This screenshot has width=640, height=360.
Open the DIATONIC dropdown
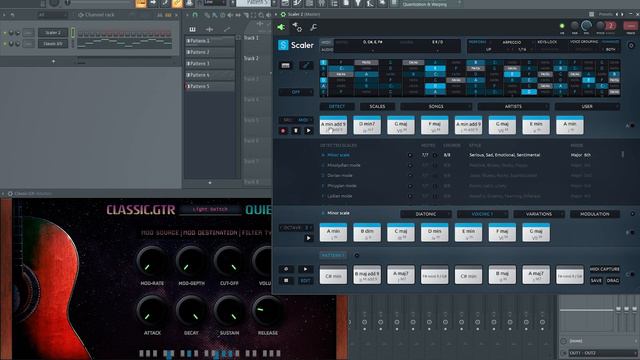(426, 214)
